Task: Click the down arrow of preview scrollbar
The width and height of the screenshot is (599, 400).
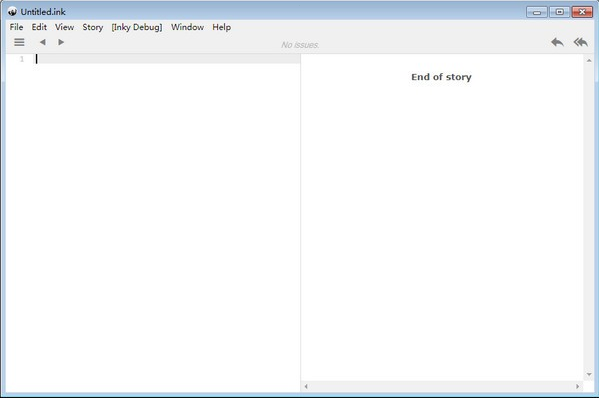Action: point(589,375)
